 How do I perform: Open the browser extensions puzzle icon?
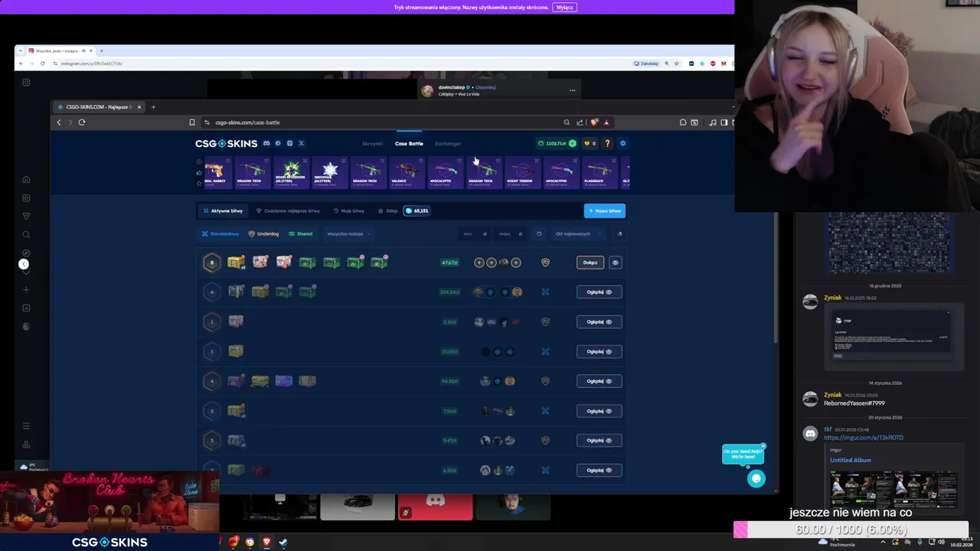(683, 122)
